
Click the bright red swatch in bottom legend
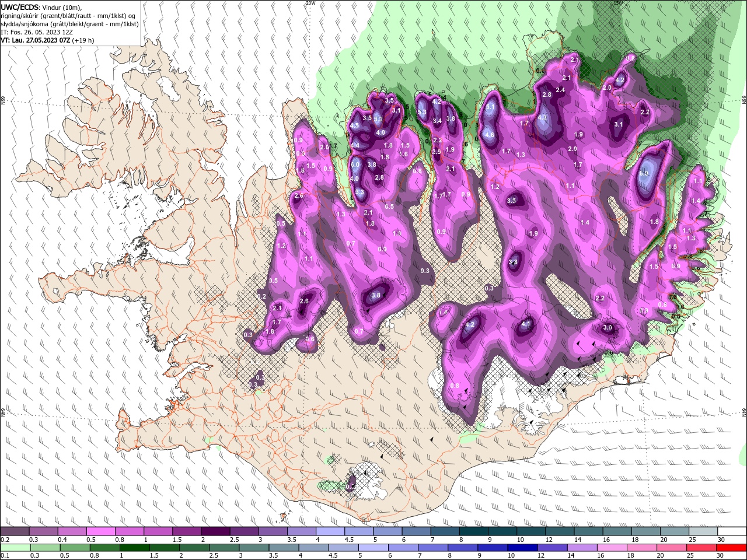[x=732, y=547]
